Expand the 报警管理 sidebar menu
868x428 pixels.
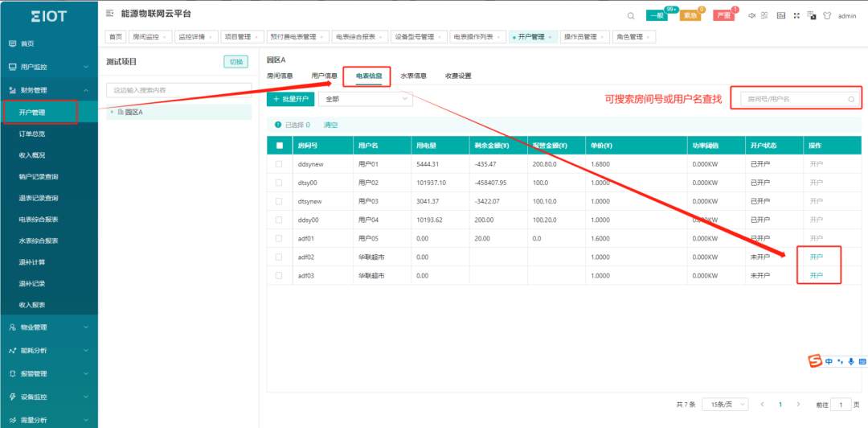(49, 373)
